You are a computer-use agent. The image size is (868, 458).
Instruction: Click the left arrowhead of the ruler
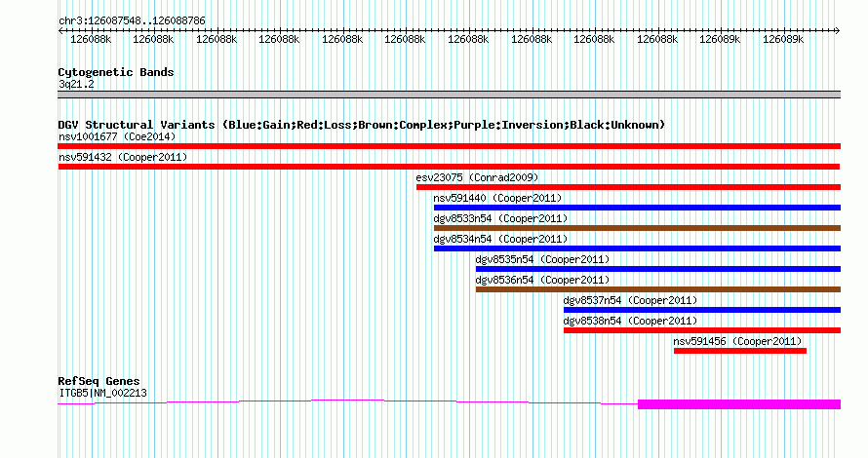(60, 31)
